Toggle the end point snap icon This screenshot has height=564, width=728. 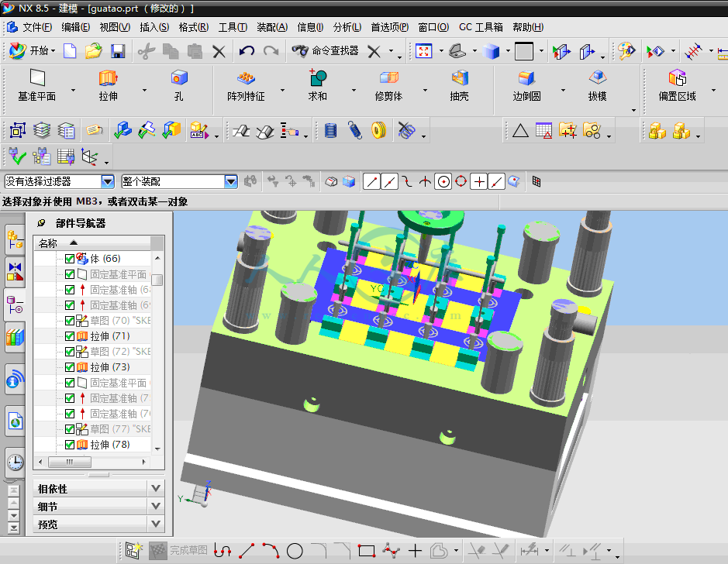371,182
